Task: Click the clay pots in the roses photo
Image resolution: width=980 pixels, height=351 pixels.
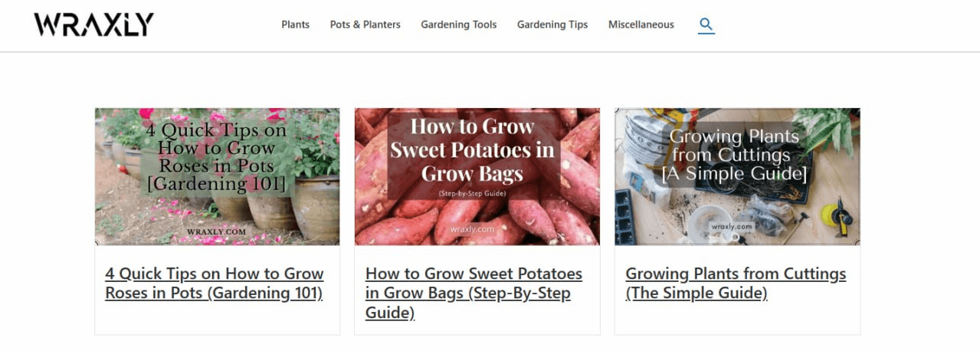Action: coord(314,207)
